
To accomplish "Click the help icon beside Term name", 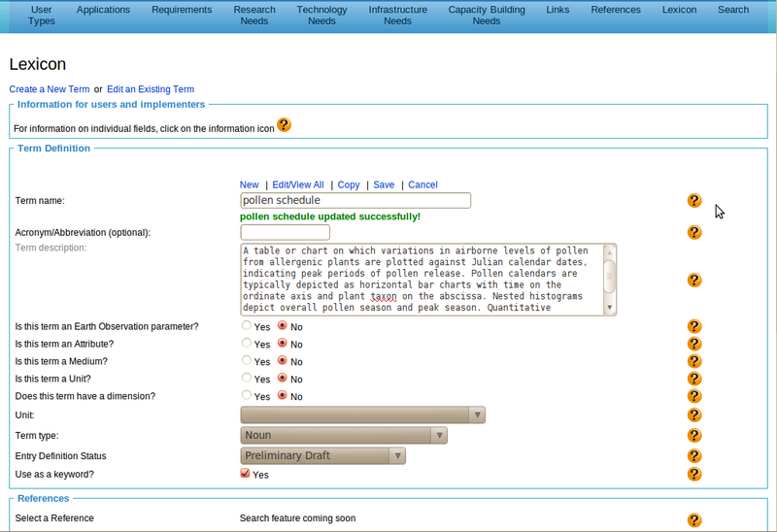I will coord(693,201).
